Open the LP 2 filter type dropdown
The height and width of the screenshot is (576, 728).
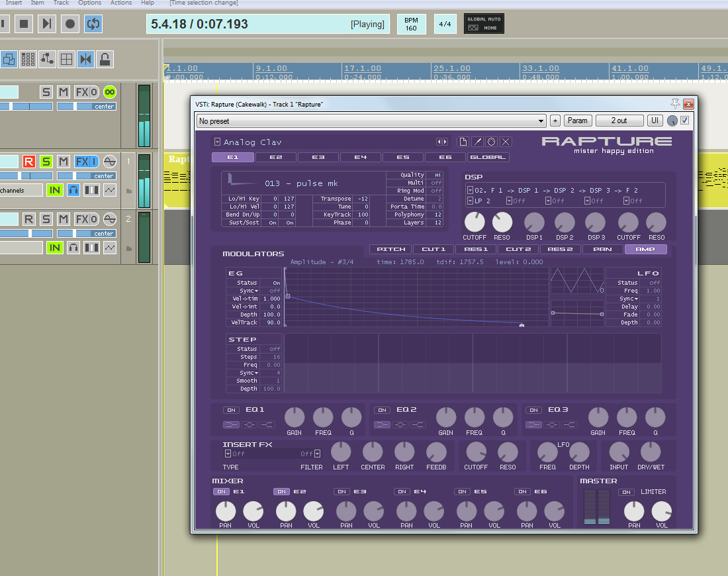470,201
